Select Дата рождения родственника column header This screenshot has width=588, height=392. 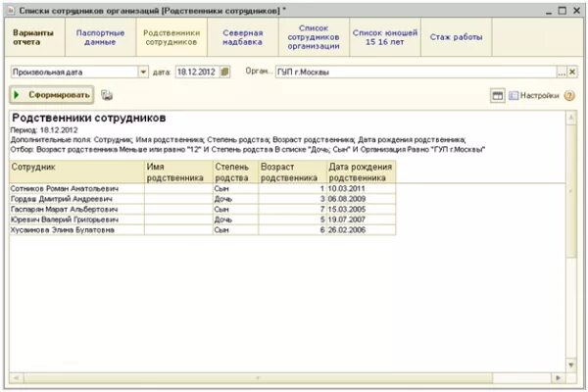point(362,171)
